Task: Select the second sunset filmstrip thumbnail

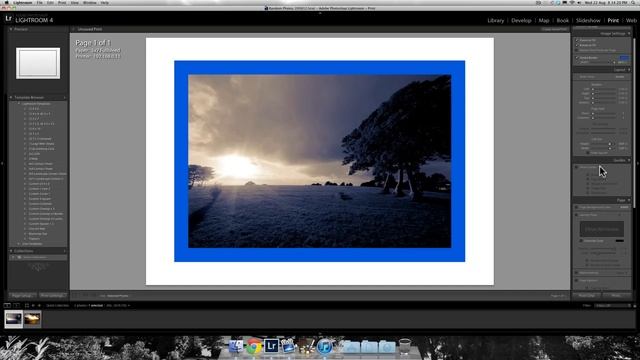Action: pyautogui.click(x=32, y=319)
